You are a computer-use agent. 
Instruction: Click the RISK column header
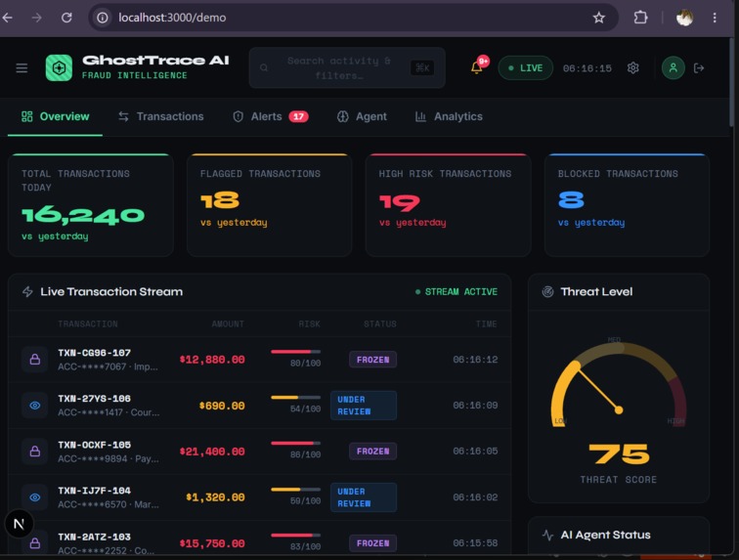coord(309,323)
